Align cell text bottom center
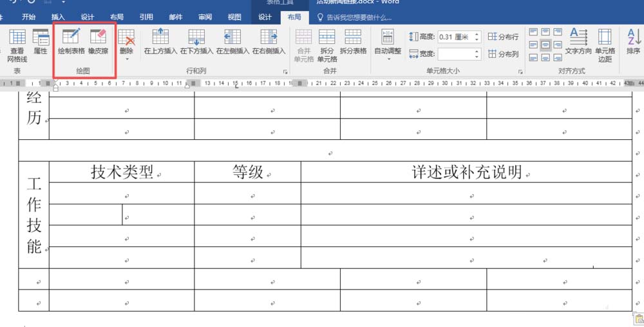 point(545,57)
